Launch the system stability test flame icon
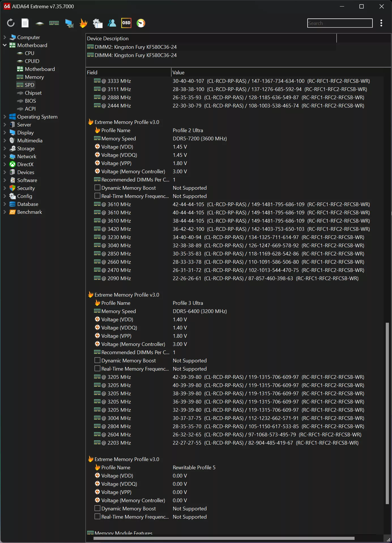The height and width of the screenshot is (543, 392). 83,23
